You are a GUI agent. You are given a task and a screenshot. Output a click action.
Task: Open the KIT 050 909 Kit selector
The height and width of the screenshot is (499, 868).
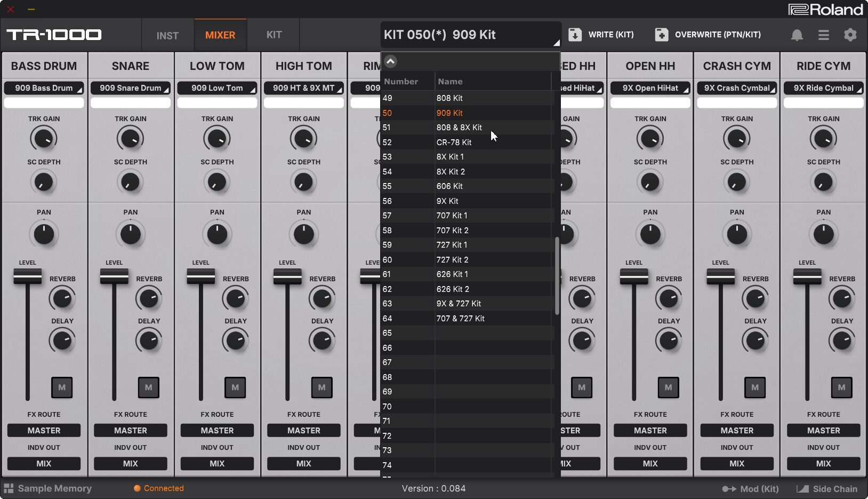click(470, 35)
